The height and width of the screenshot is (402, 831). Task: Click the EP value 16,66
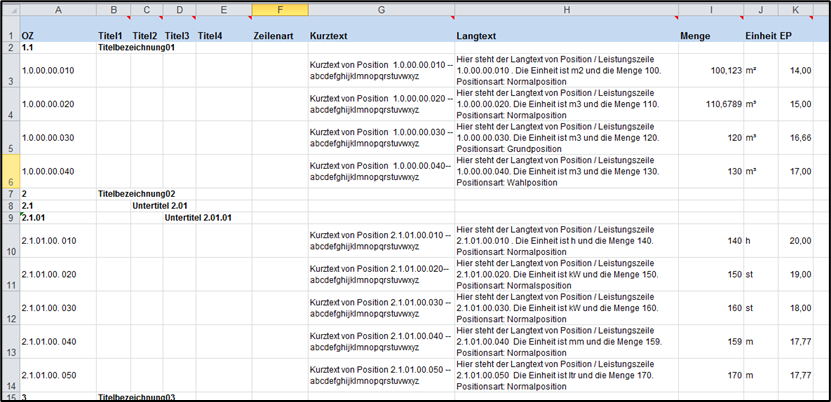(x=798, y=137)
